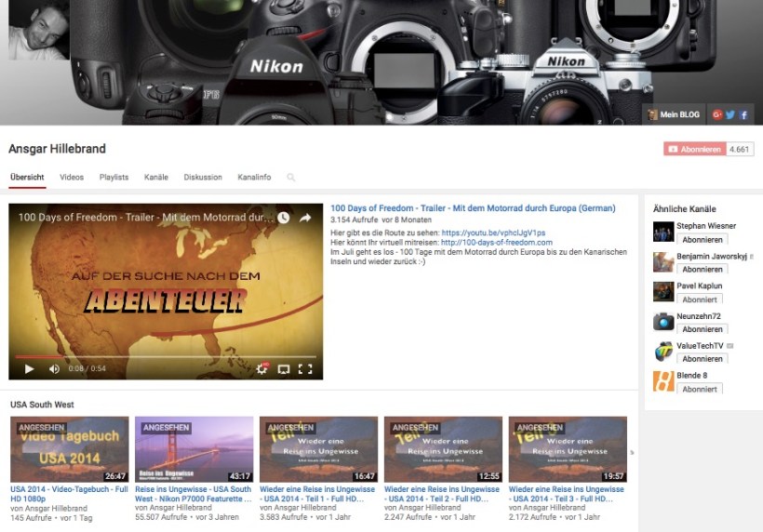The width and height of the screenshot is (763, 532).
Task: Open the Teil 1 video thumbnail
Action: coord(319,449)
